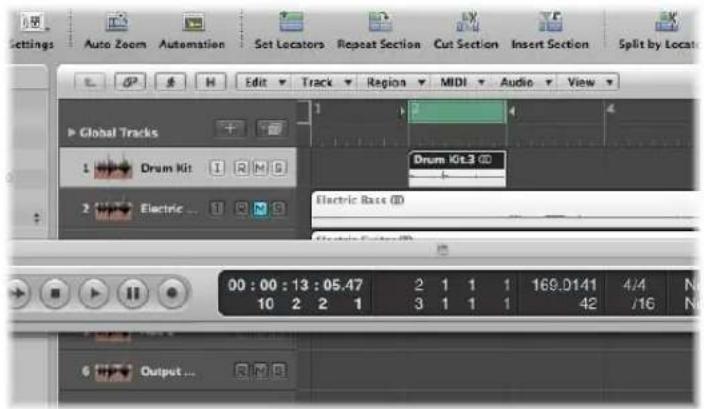Expand the Global Tracks disclosure triangle
Screen dimensions: 704x409
pos(71,132)
